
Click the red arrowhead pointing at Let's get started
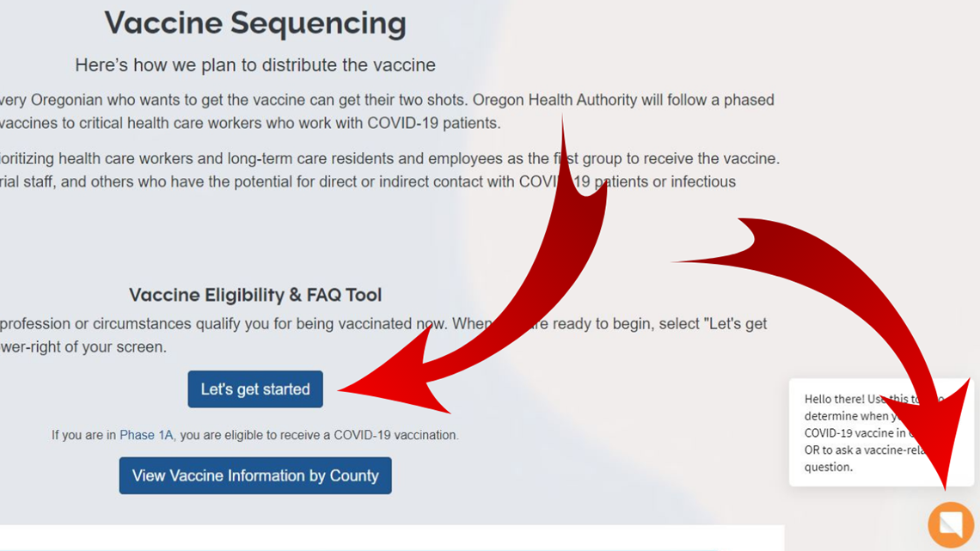point(394,381)
